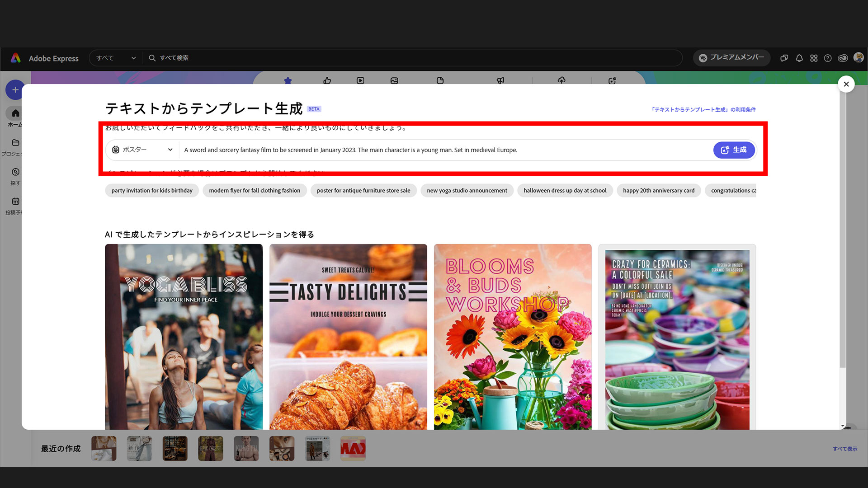Viewport: 868px width, 488px height.
Task: Open the apps grid menu
Action: tap(813, 58)
